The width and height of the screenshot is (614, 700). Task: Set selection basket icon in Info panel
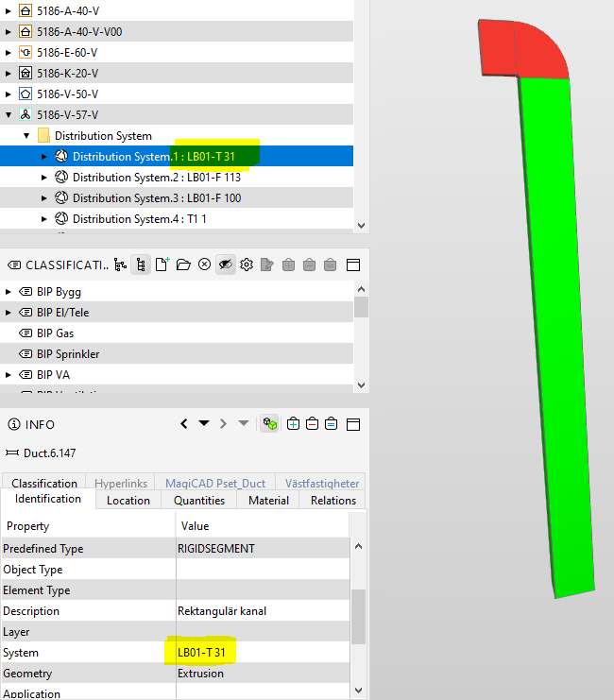coord(331,423)
